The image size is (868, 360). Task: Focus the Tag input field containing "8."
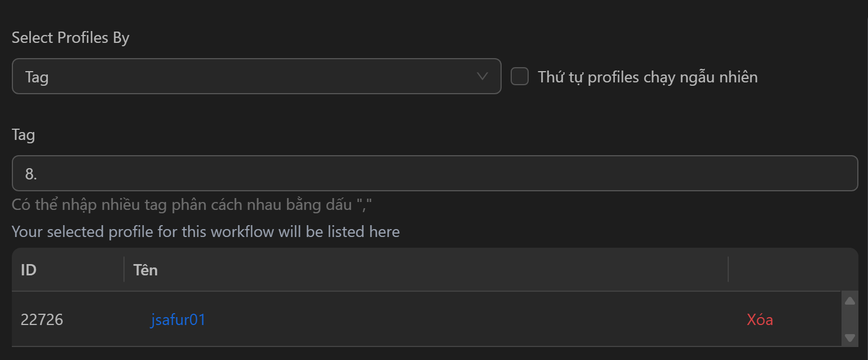click(x=435, y=173)
